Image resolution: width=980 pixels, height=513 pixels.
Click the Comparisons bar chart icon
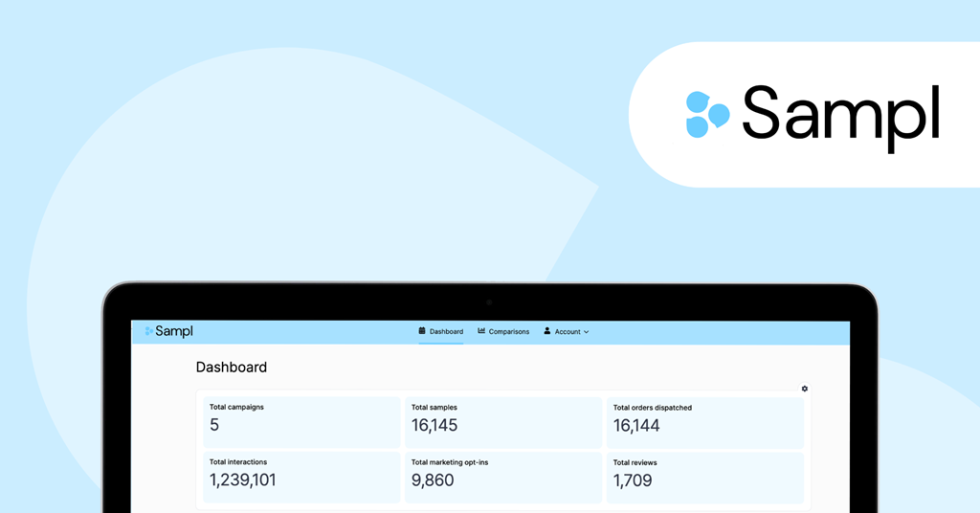tap(481, 331)
